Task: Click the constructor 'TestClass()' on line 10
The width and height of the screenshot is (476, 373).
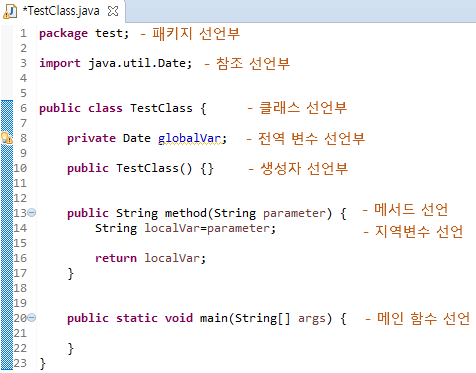Action: 154,168
